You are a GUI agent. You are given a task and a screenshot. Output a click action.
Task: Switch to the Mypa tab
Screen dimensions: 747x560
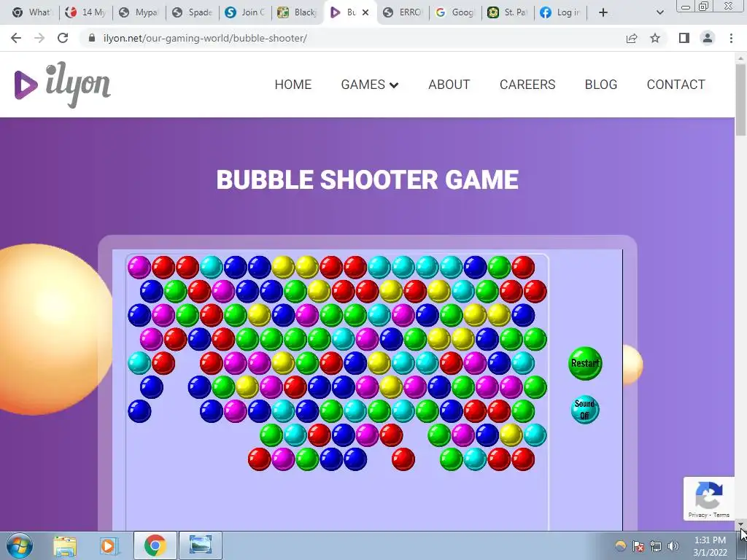(x=139, y=12)
